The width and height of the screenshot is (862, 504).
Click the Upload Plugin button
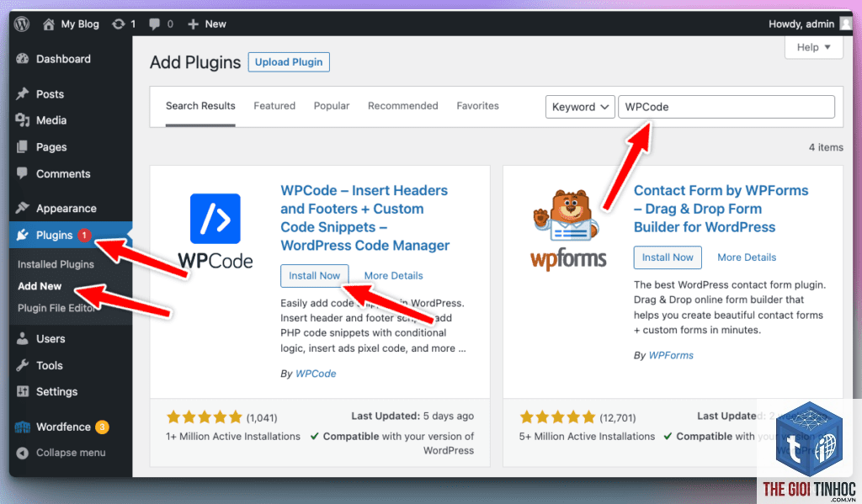[x=289, y=62]
